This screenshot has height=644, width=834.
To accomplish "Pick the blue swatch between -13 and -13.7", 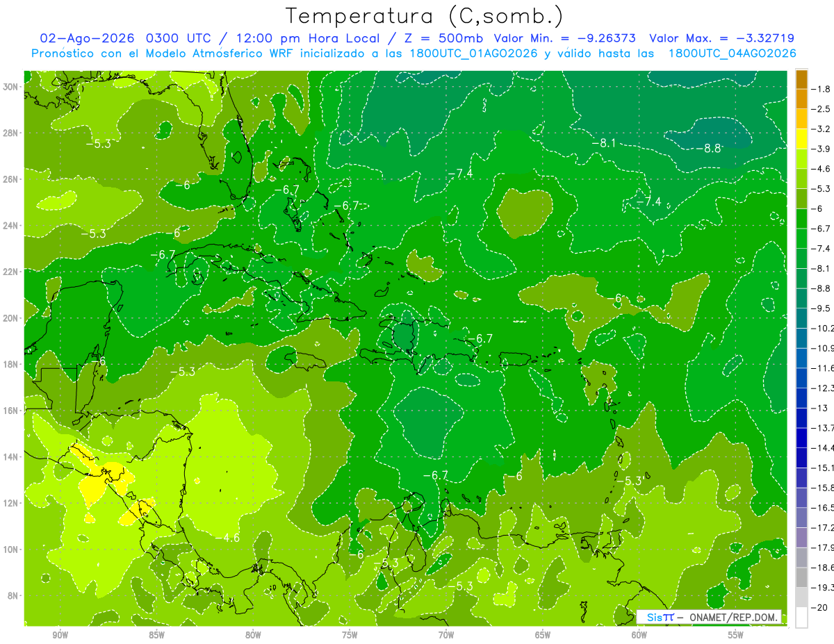I will [x=801, y=418].
